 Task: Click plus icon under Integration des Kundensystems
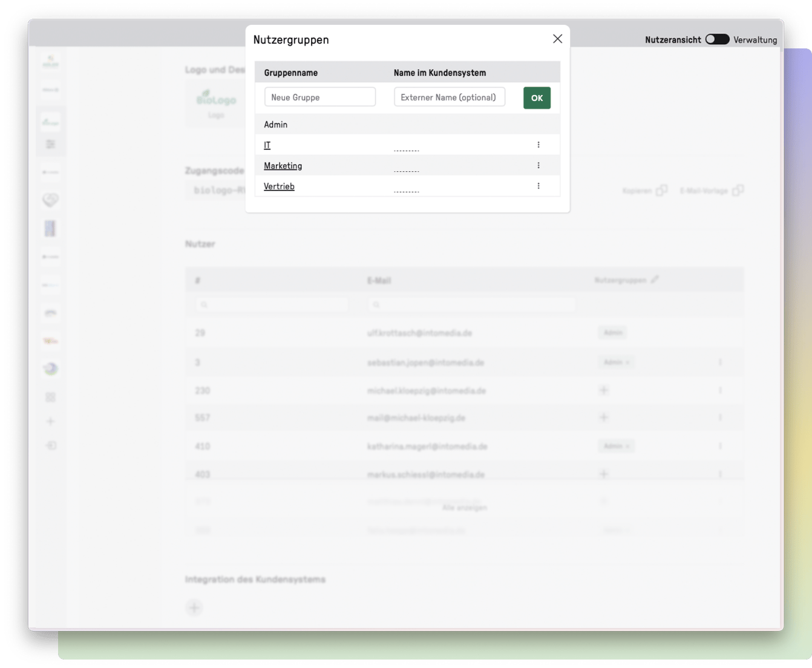[x=194, y=607]
